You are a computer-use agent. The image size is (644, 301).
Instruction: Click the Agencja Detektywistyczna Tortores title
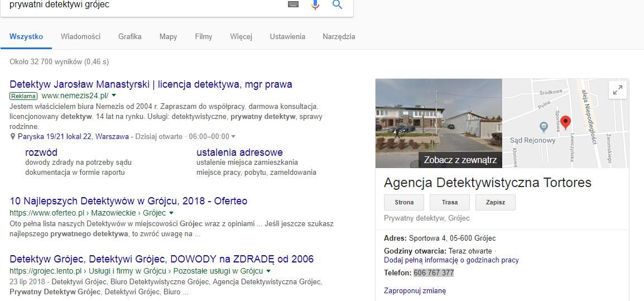click(x=488, y=183)
